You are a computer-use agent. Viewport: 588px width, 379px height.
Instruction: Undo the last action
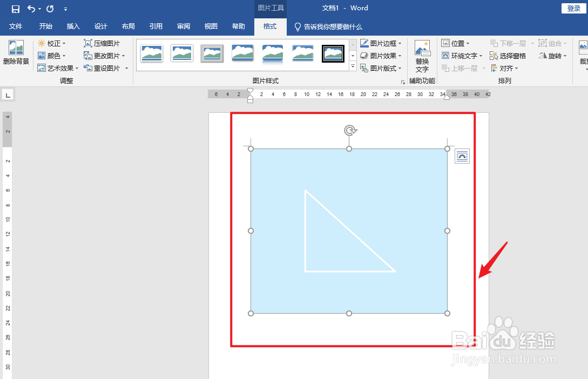(x=31, y=8)
